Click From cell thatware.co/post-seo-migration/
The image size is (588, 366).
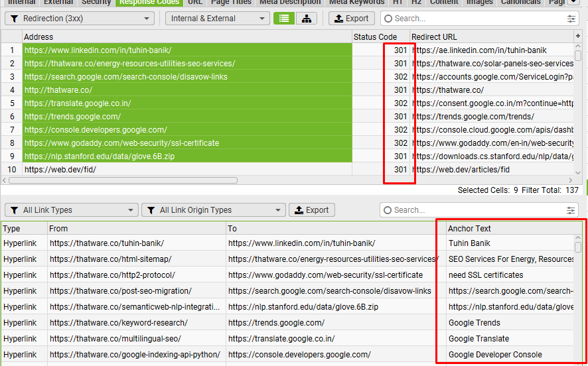coord(137,290)
